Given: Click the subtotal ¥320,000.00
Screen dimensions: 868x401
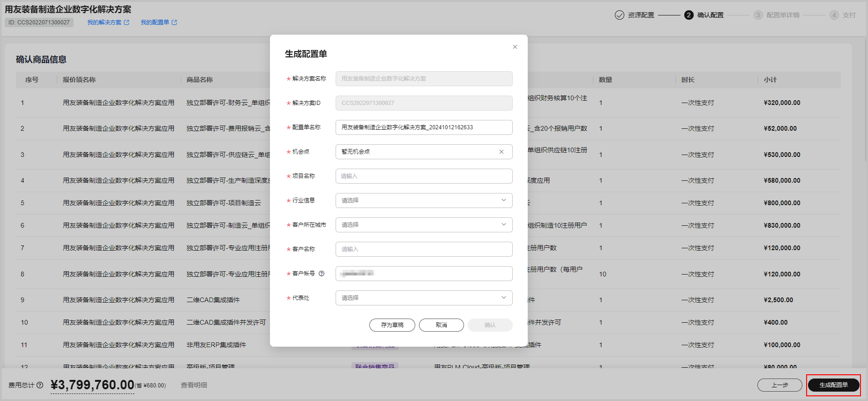Looking at the screenshot, I should (x=782, y=103).
